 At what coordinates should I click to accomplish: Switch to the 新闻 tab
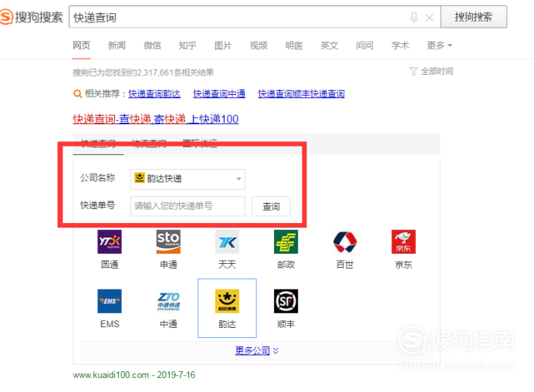117,46
